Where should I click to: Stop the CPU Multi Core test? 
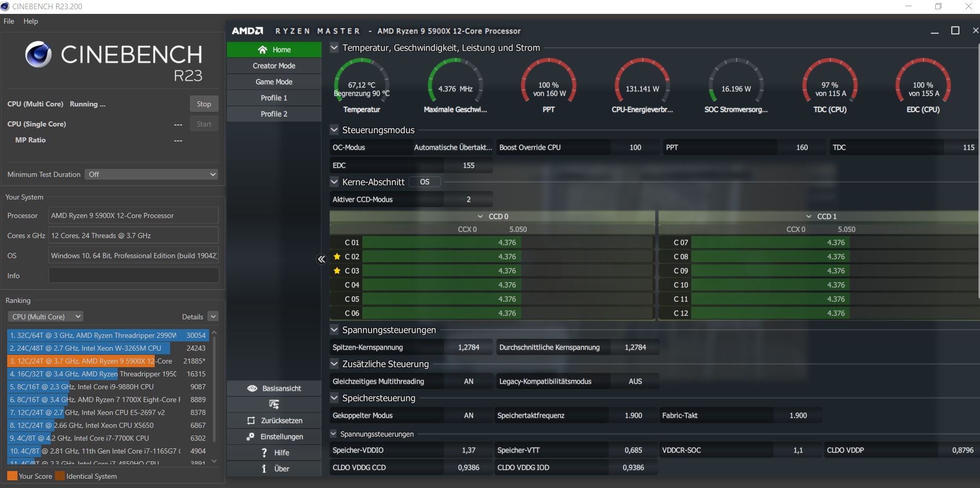click(x=204, y=104)
